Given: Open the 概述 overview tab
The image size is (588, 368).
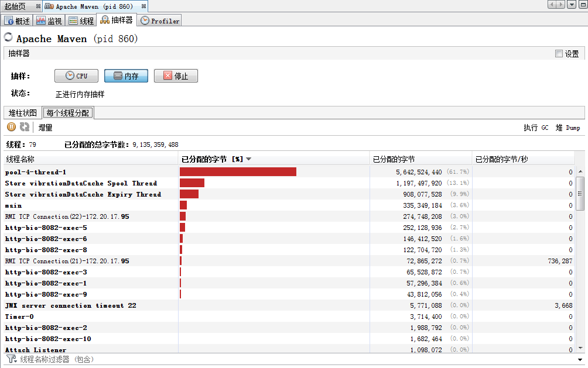Looking at the screenshot, I should coord(17,20).
